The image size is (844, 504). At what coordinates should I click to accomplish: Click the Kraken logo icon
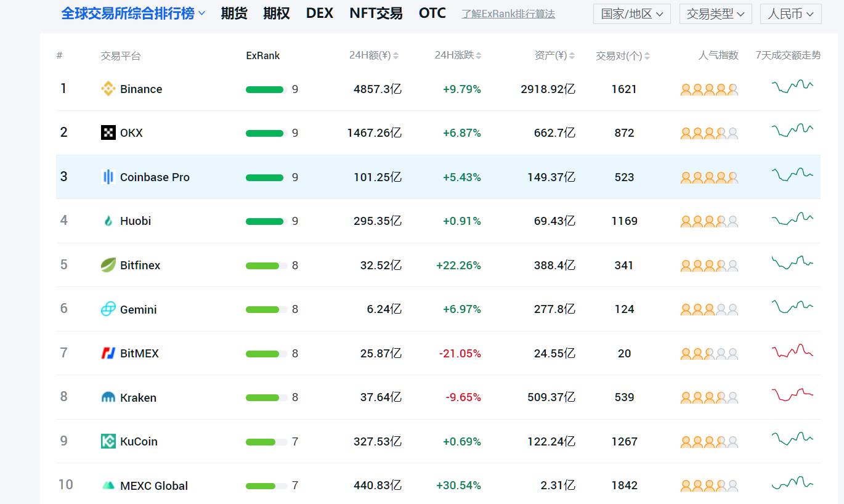108,397
